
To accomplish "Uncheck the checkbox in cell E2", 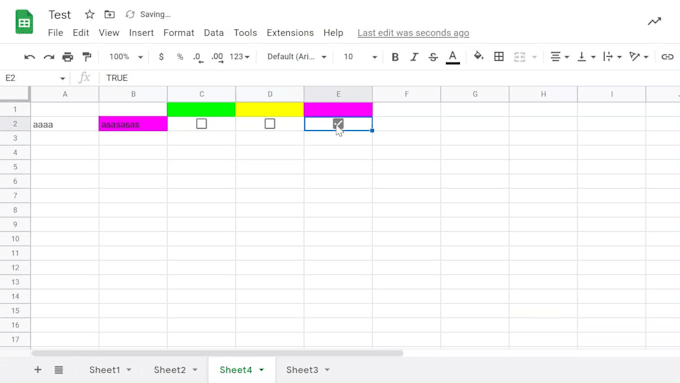I will click(x=338, y=124).
